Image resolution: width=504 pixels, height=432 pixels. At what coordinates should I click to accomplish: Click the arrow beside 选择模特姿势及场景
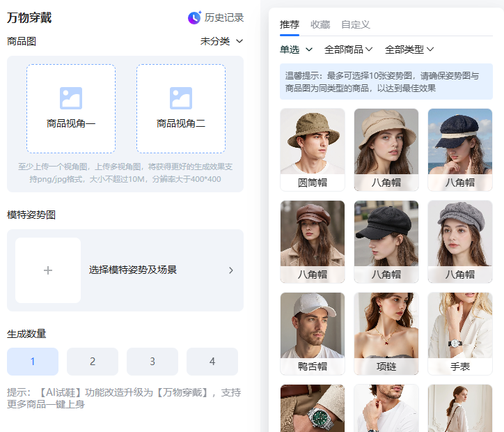click(231, 270)
